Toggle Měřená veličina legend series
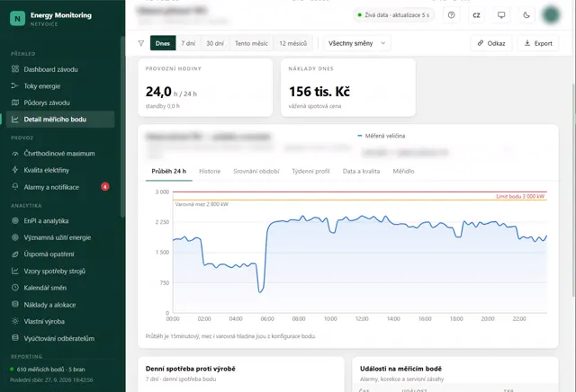Viewport: 576px width, 392px height. pyautogui.click(x=382, y=136)
